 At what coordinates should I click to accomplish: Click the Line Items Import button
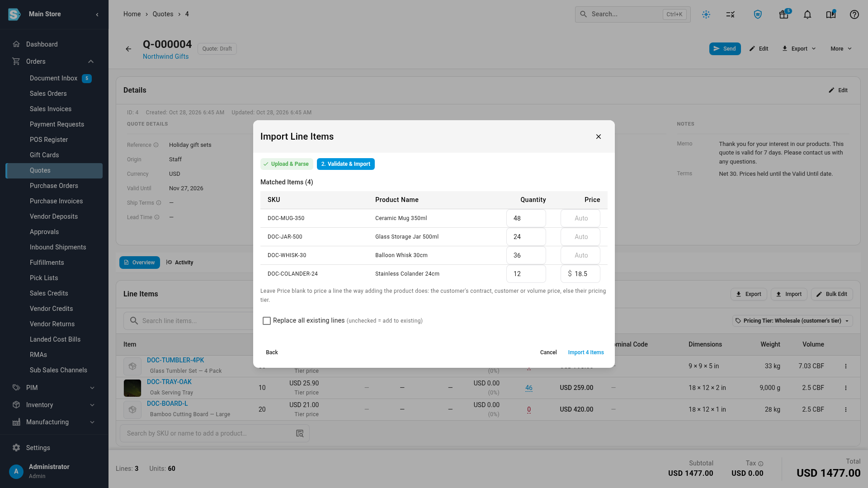789,294
